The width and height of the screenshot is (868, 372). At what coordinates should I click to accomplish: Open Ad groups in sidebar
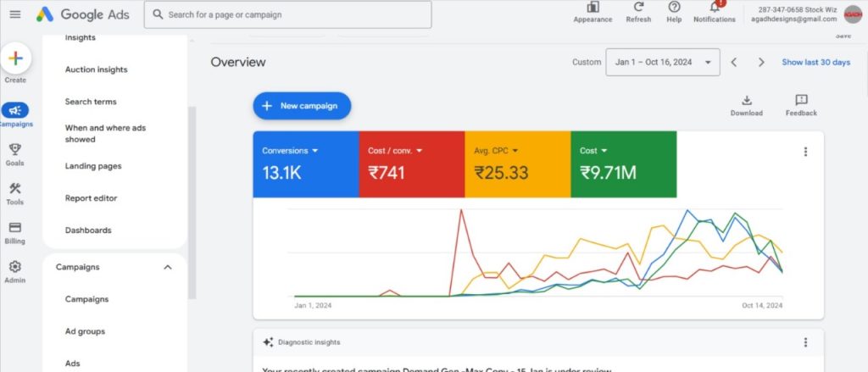point(85,331)
